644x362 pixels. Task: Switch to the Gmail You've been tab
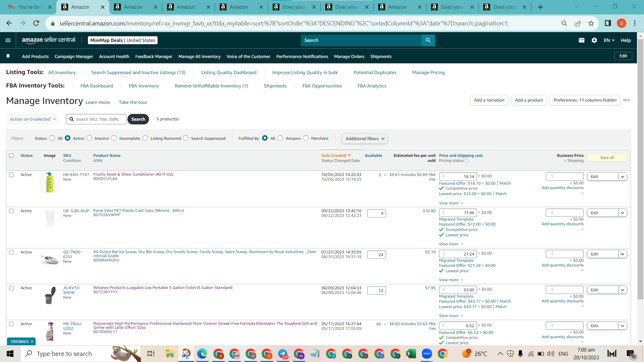click(30, 7)
